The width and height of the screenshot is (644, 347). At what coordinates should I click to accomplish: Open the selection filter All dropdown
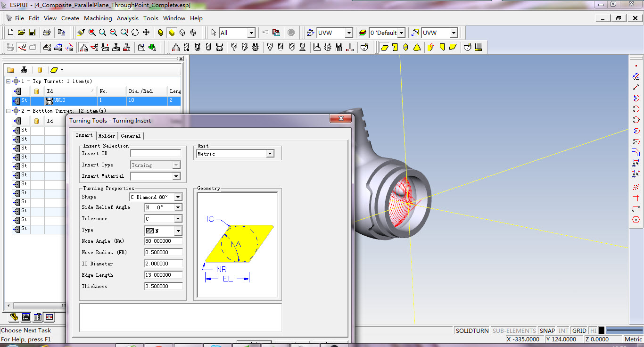(x=251, y=33)
